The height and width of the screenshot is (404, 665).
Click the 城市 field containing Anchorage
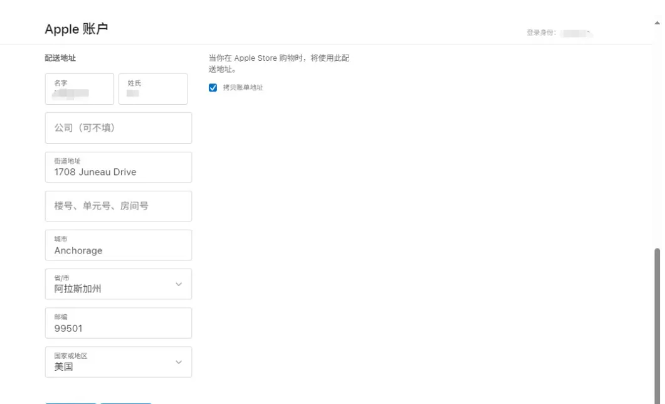pyautogui.click(x=118, y=245)
